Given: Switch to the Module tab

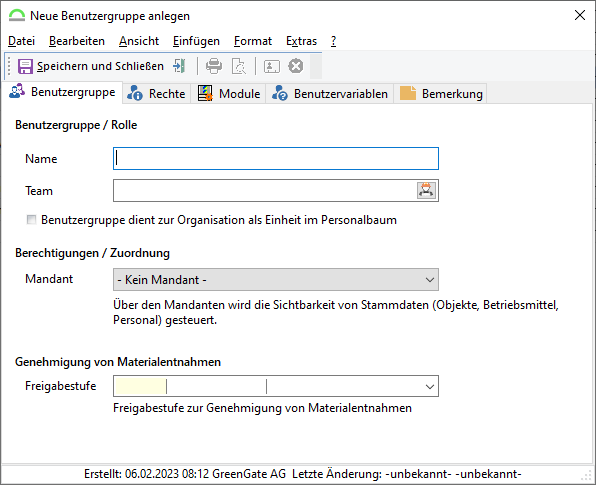Looking at the screenshot, I should [229, 94].
